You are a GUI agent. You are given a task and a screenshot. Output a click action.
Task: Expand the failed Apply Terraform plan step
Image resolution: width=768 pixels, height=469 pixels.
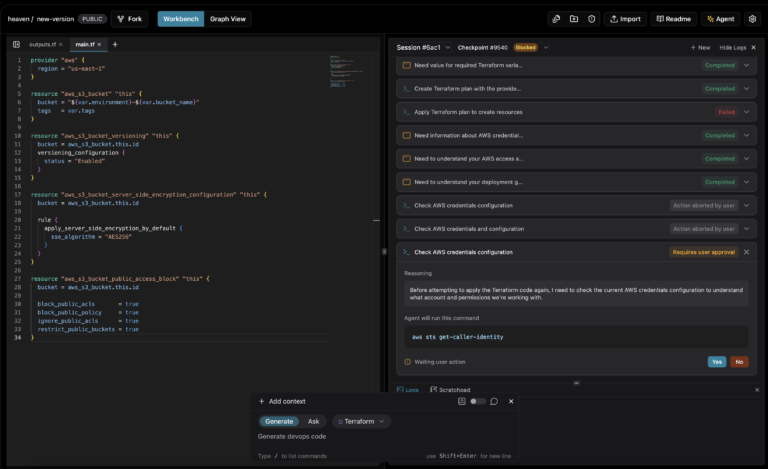pos(746,112)
